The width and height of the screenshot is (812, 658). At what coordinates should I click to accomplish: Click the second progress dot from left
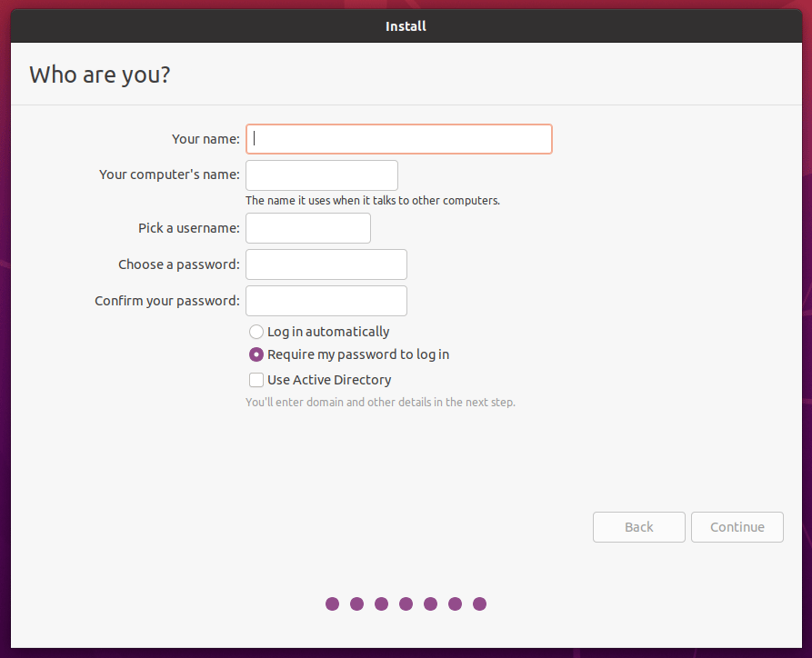tap(356, 603)
